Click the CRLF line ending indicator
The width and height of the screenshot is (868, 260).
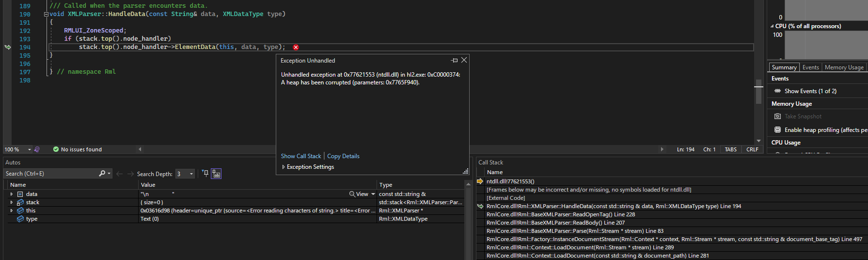pyautogui.click(x=753, y=149)
